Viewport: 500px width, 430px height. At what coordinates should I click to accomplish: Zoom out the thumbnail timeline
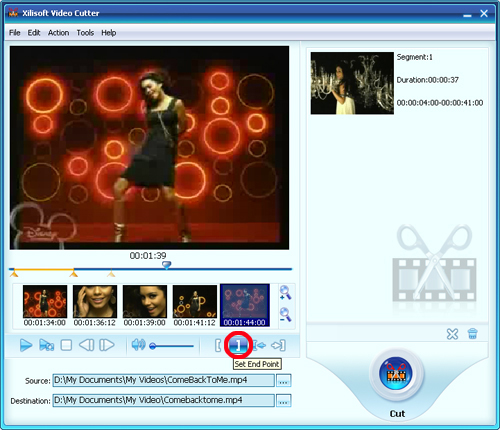pos(285,314)
